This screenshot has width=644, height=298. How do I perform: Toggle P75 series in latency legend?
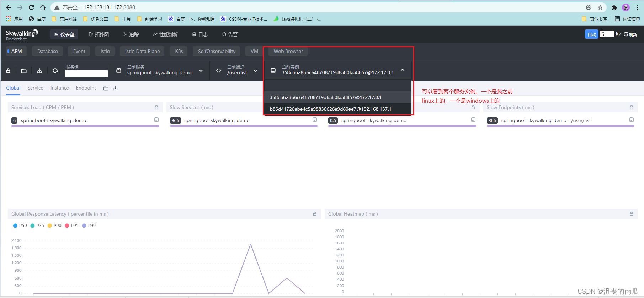point(37,226)
